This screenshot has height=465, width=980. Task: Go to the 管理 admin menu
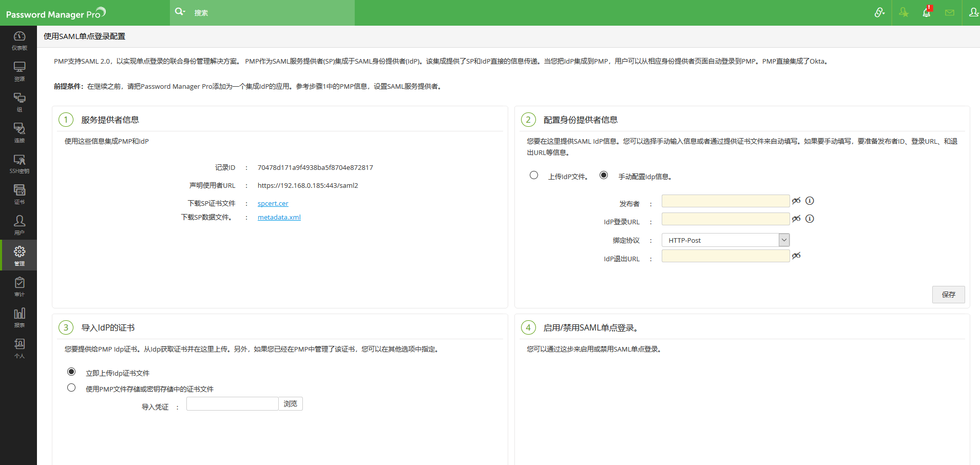[x=19, y=255]
